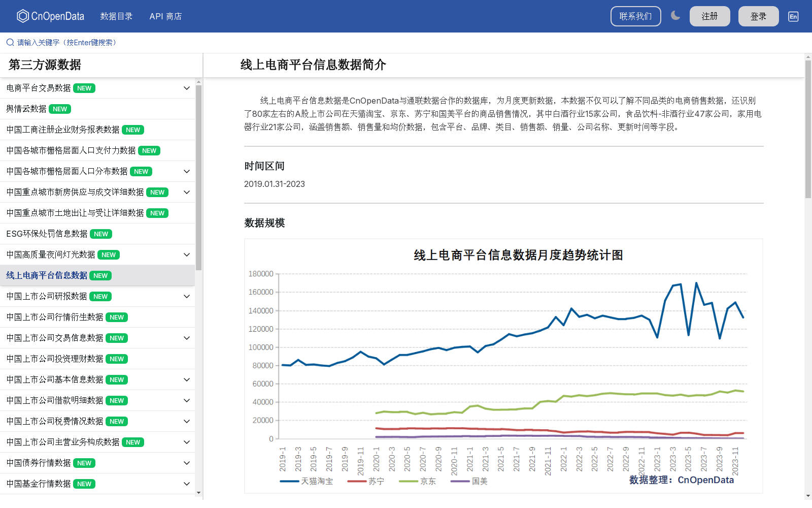Click the main page scrollbar thumb
Screen dimensions: 812x508
pos(808,129)
